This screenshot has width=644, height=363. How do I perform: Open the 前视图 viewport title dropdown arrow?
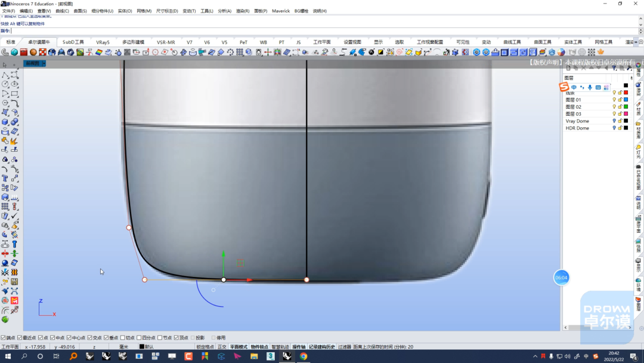coord(44,63)
